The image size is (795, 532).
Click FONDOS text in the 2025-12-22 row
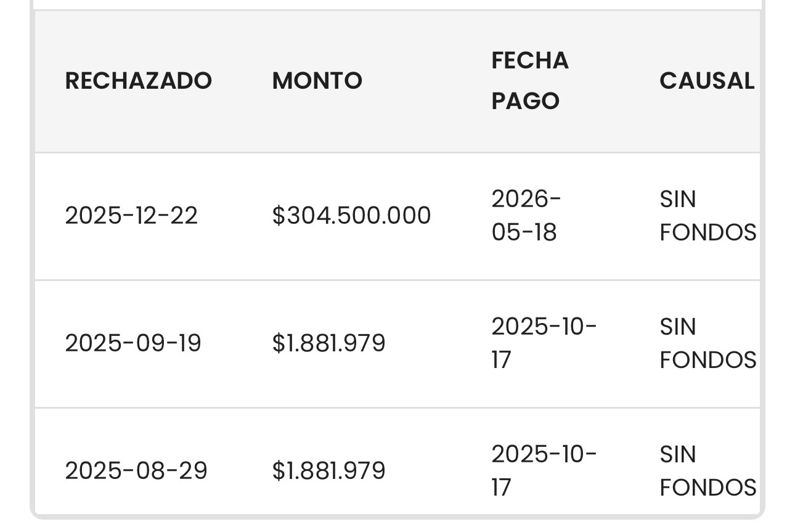[x=707, y=232]
